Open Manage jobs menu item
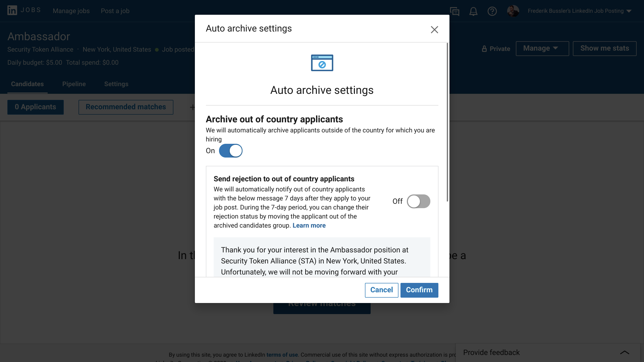Image resolution: width=644 pixels, height=362 pixels. [71, 11]
